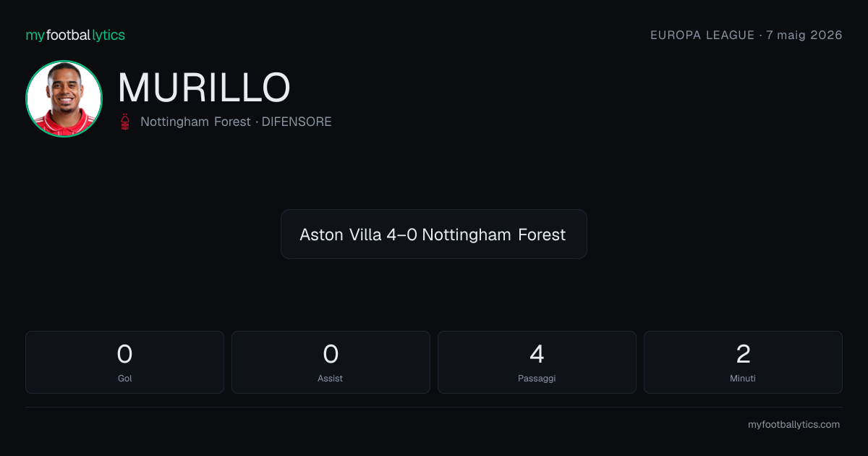Click the Assist label text
This screenshot has height=456, width=868.
tap(331, 378)
